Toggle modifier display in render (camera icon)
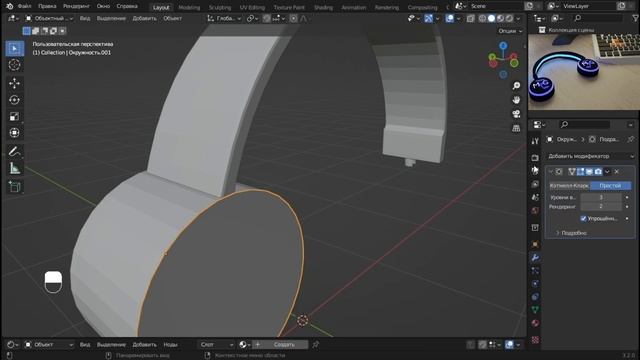Image resolution: width=640 pixels, height=360 pixels. pyautogui.click(x=598, y=172)
